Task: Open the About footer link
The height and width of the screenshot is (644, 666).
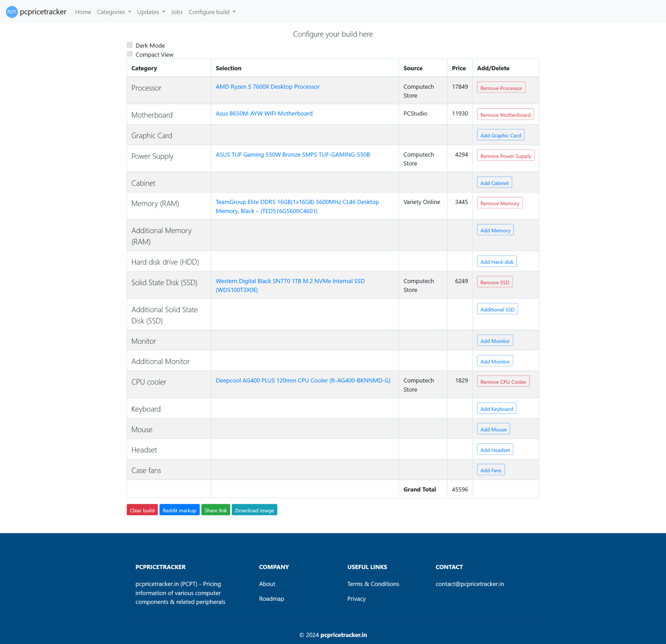Action: [267, 584]
